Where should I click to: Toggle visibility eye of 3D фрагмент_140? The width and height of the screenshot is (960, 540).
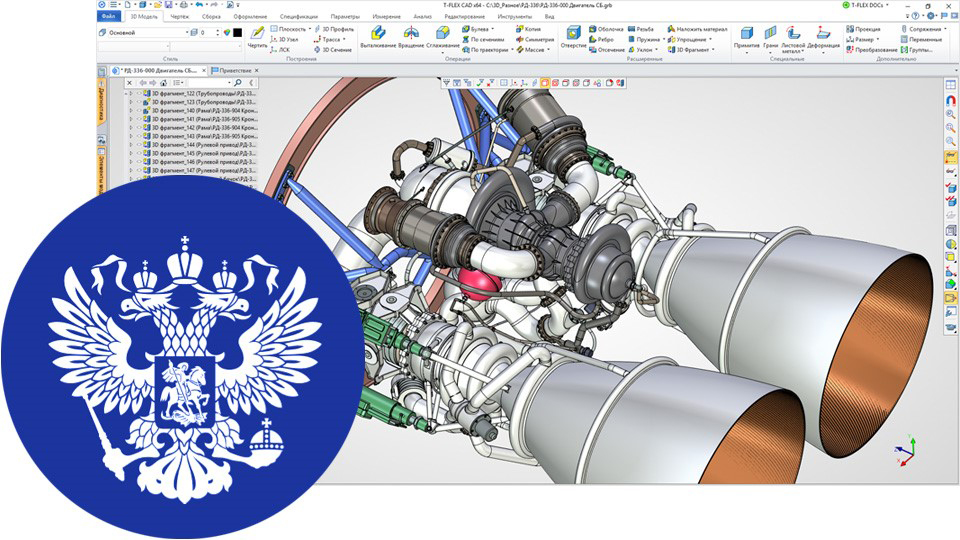pyautogui.click(x=139, y=111)
